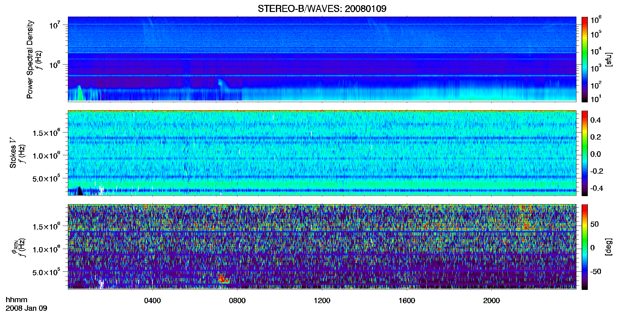Viewport: 644px width, 332px height.
Task: Click the 0400 time tick label
Action: pos(152,301)
